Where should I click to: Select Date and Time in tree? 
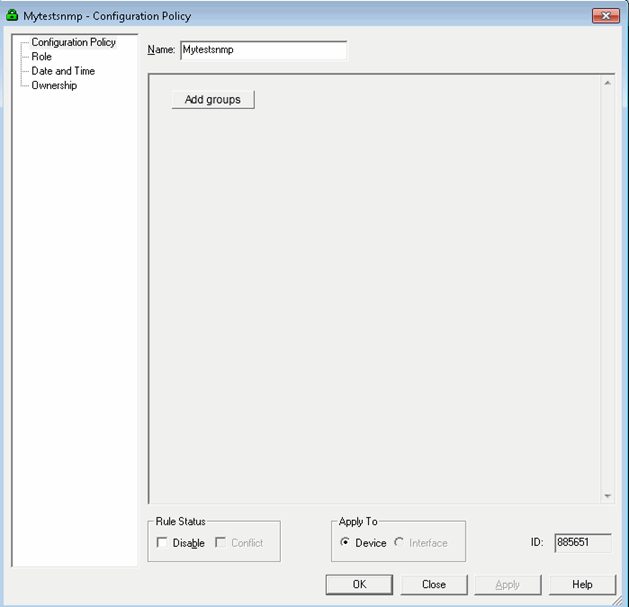[63, 71]
